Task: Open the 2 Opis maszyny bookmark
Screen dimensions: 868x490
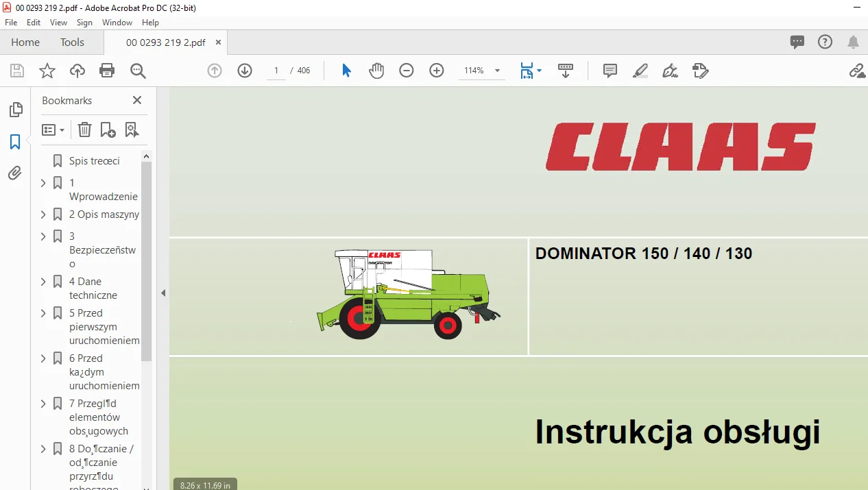Action: 104,215
